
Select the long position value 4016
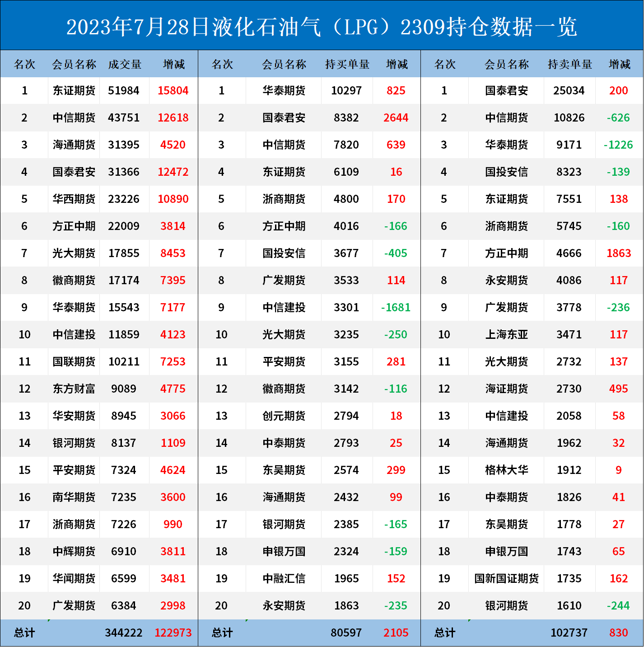click(346, 226)
